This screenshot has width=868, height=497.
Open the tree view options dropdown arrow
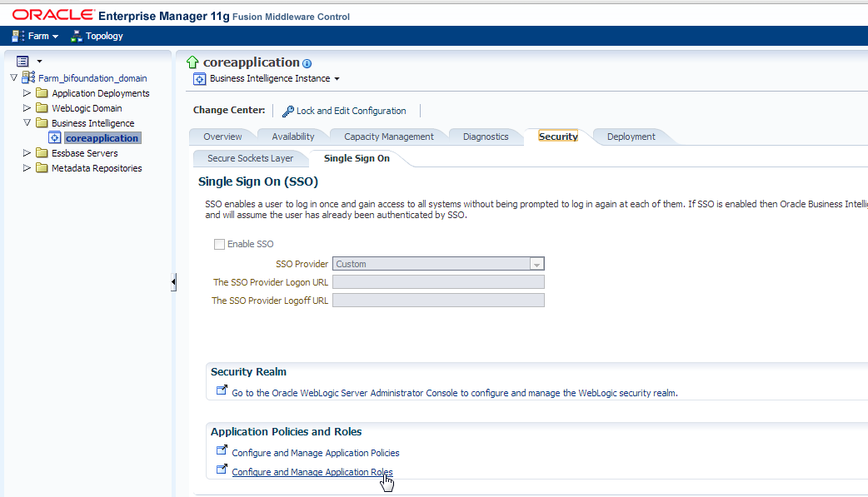(39, 62)
